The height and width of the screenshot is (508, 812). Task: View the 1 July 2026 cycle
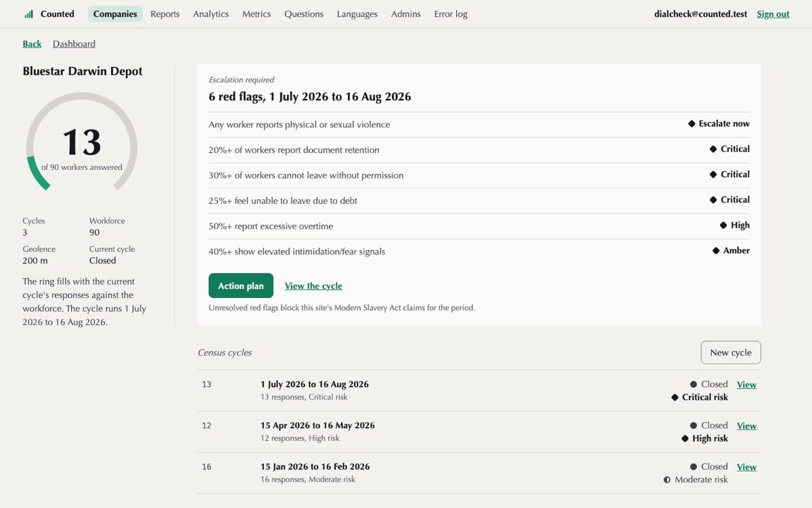pyautogui.click(x=746, y=385)
